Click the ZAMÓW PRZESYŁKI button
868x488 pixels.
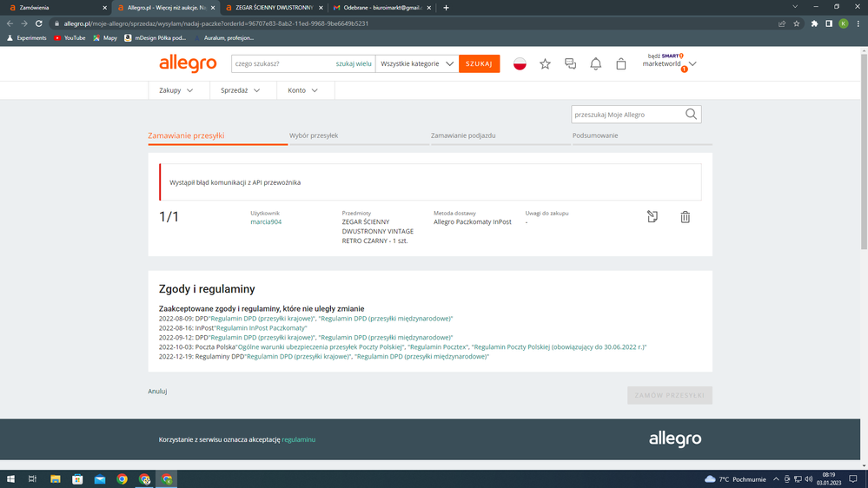(x=669, y=395)
